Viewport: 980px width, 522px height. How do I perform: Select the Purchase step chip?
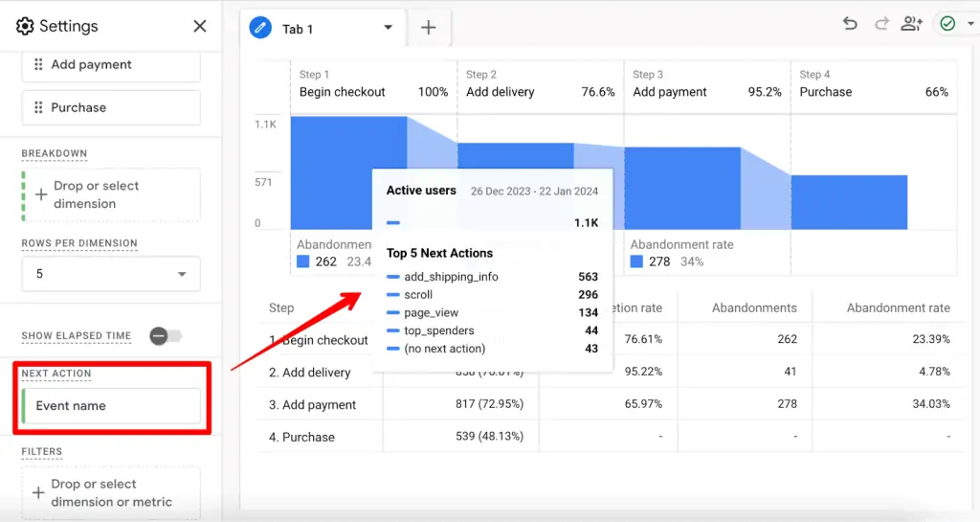coord(111,107)
